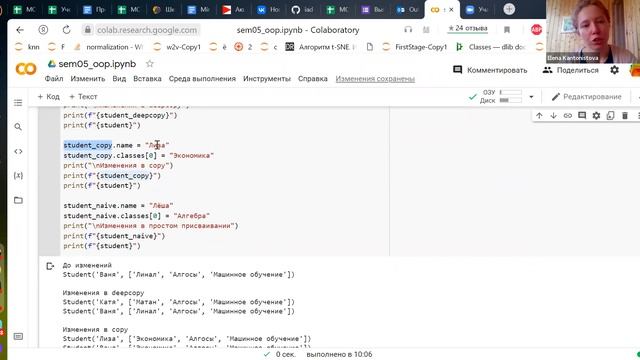Open Colab settings gear in header
The height and width of the screenshot is (360, 640).
coord(614,70)
